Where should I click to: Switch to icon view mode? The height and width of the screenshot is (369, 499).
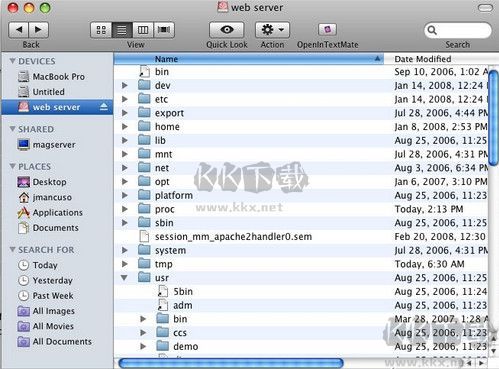pyautogui.click(x=101, y=30)
